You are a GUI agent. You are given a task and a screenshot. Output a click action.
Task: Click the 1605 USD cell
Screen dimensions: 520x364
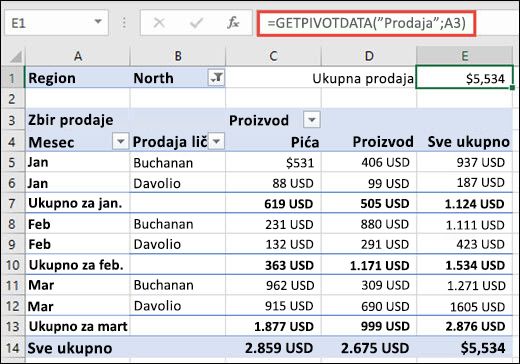465,306
